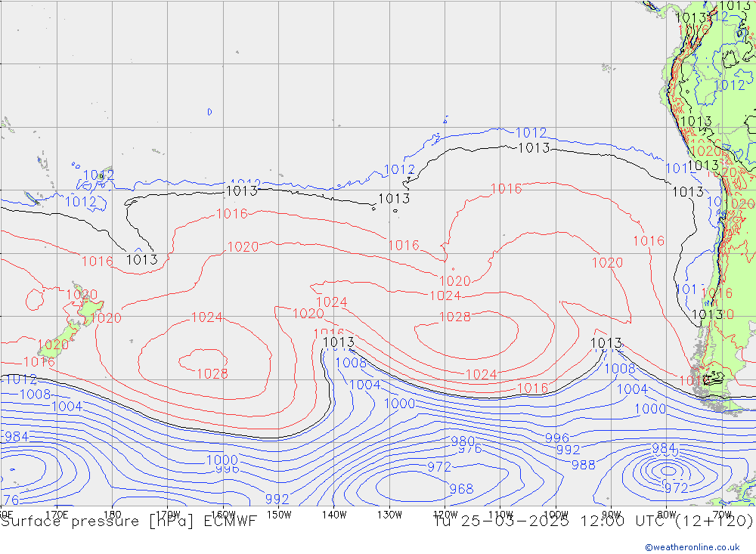This screenshot has height=554, width=756.
Task: Open the weatheronline.co.uk copyright link
Action: pyautogui.click(x=692, y=546)
